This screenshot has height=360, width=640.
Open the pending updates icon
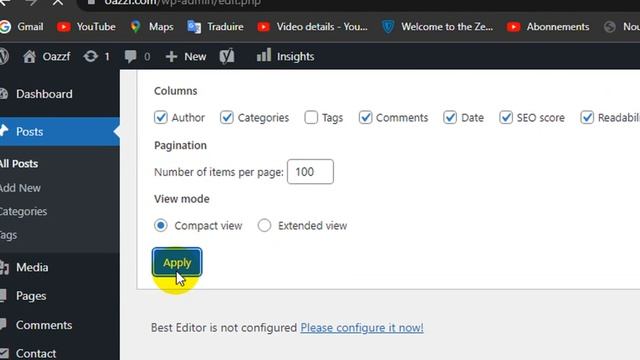point(96,56)
